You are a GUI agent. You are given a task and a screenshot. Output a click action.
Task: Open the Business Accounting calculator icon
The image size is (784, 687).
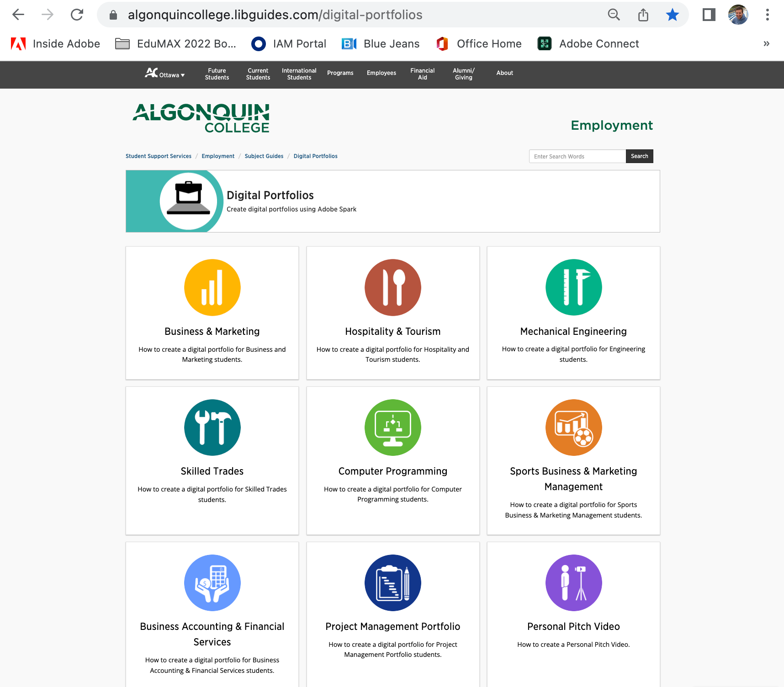click(212, 582)
